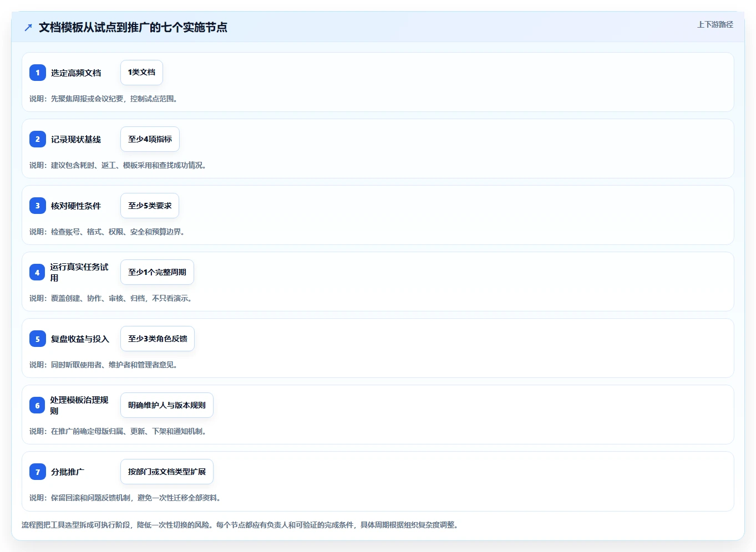Click the note 同时听取使用者、维护者
The image size is (756, 552).
point(103,365)
